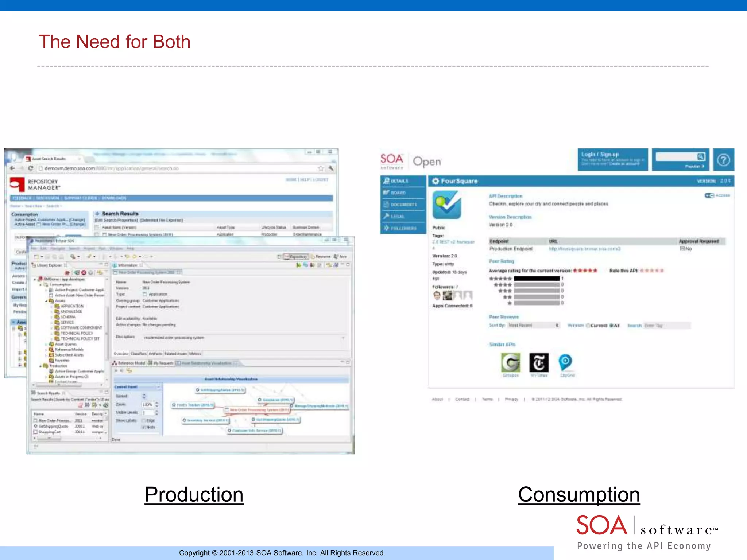
Task: Rate this API using the five stars
Action: 652,271
